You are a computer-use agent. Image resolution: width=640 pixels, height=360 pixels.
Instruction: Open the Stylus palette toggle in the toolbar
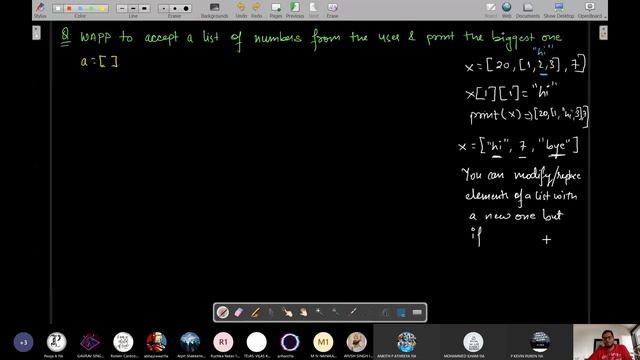pos(40,10)
